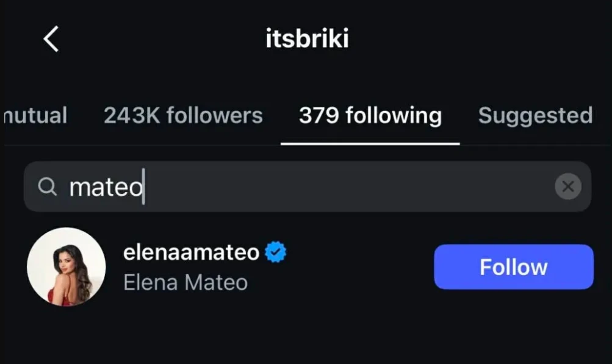612x364 pixels.
Task: Click the typed word mateo in search
Action: pos(106,187)
